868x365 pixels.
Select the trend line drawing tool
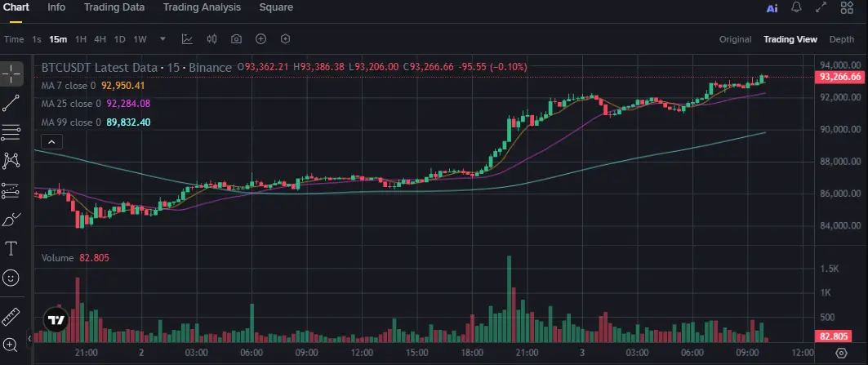(x=11, y=103)
